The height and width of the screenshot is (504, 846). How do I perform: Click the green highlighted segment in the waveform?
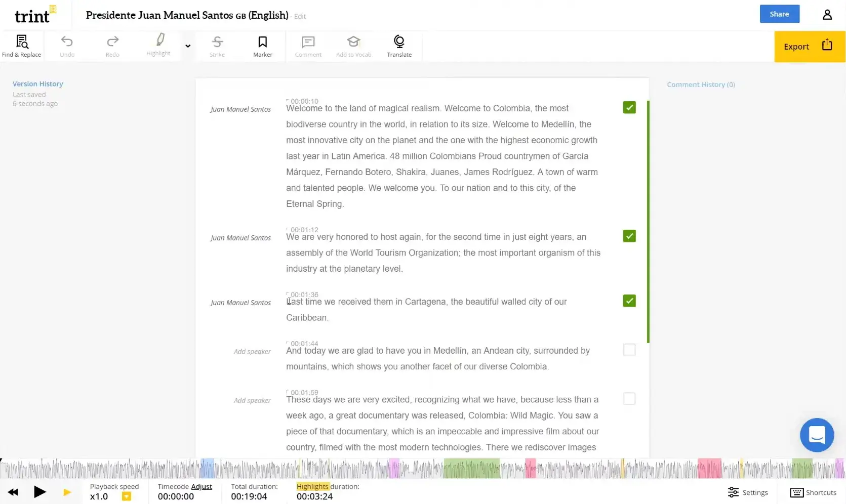click(x=471, y=469)
